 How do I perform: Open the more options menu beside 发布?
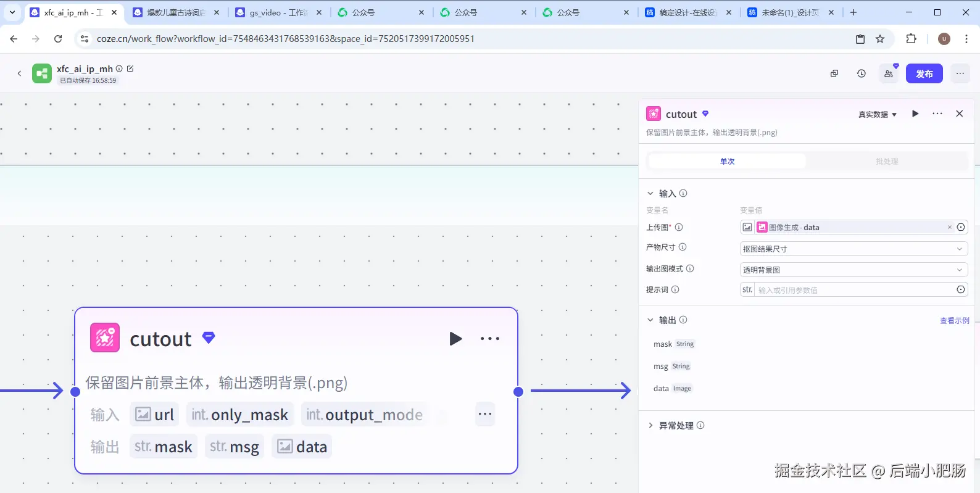point(960,73)
